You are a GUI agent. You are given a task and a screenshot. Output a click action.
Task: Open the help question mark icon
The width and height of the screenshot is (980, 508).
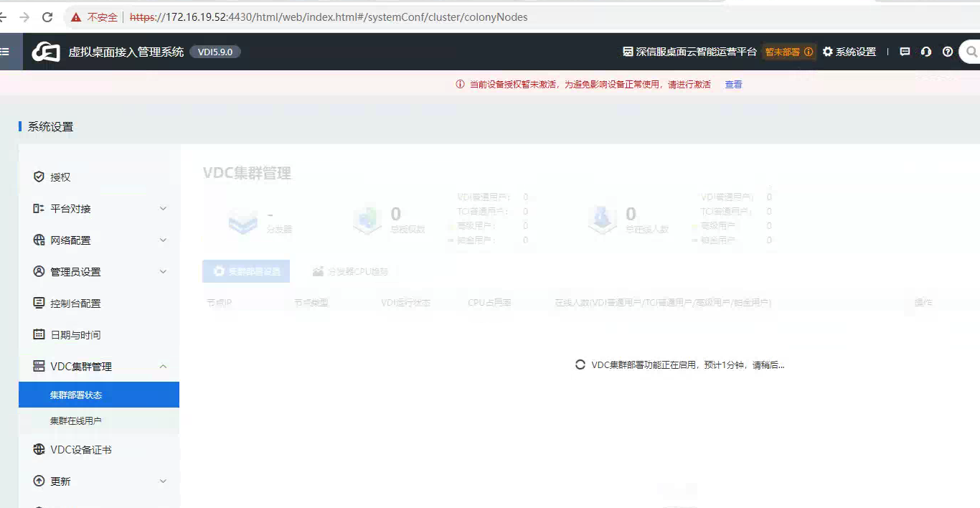click(948, 52)
